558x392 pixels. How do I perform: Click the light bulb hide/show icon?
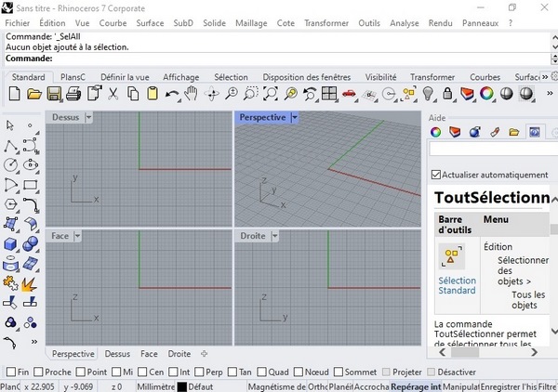pyautogui.click(x=428, y=94)
